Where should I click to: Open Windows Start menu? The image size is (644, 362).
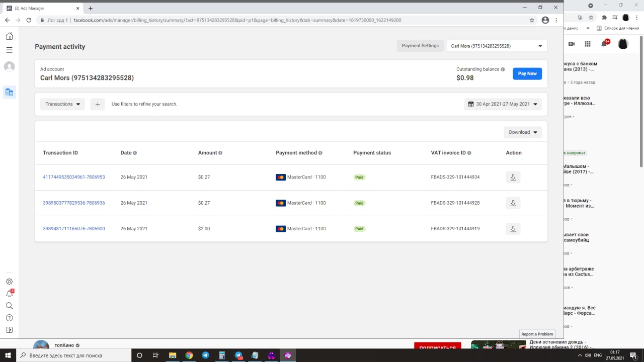(x=8, y=355)
